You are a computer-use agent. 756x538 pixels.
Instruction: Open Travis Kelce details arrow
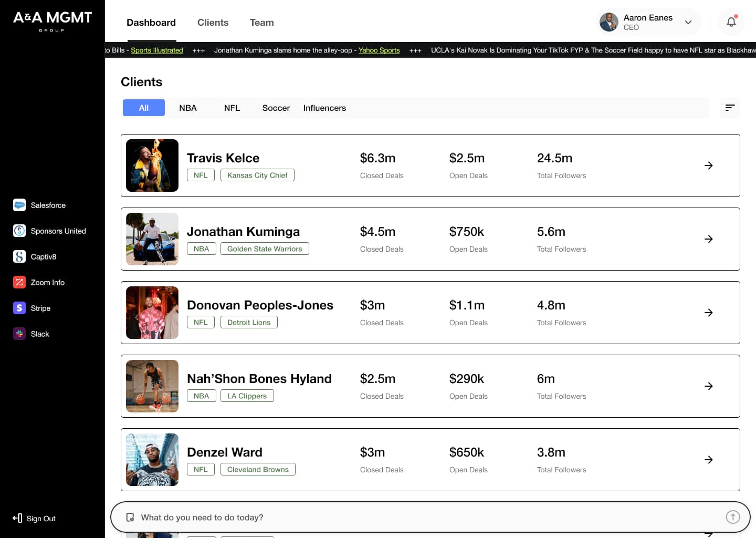click(709, 165)
